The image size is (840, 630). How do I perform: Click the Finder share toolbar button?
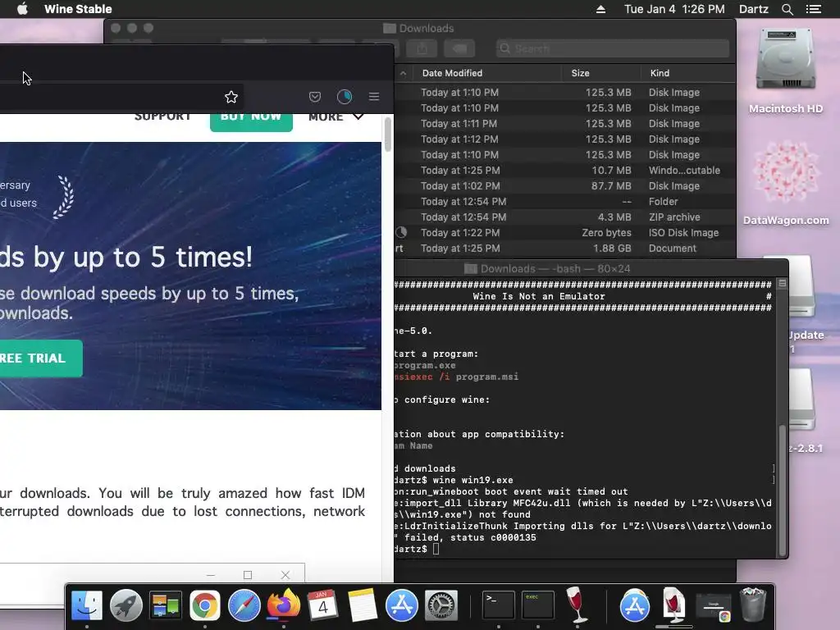point(422,48)
